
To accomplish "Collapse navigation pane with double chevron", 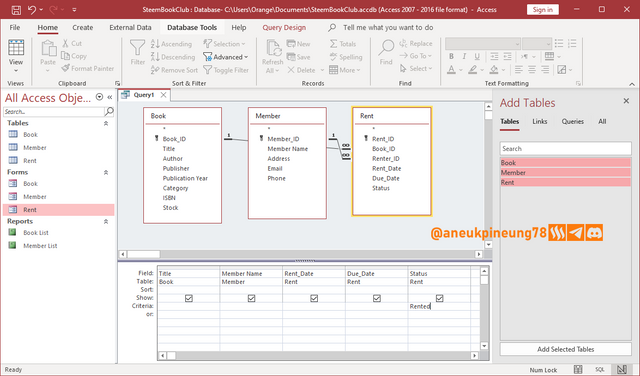I will (109, 97).
